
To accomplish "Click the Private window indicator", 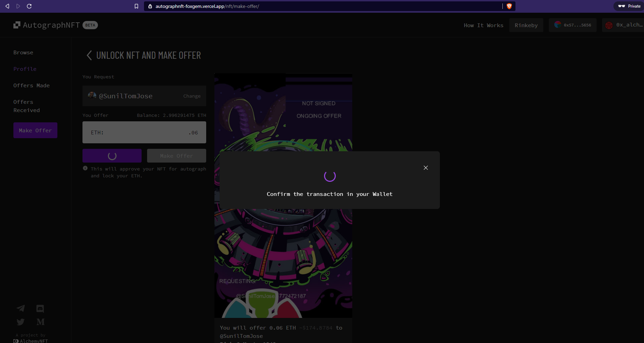I will coord(629,6).
